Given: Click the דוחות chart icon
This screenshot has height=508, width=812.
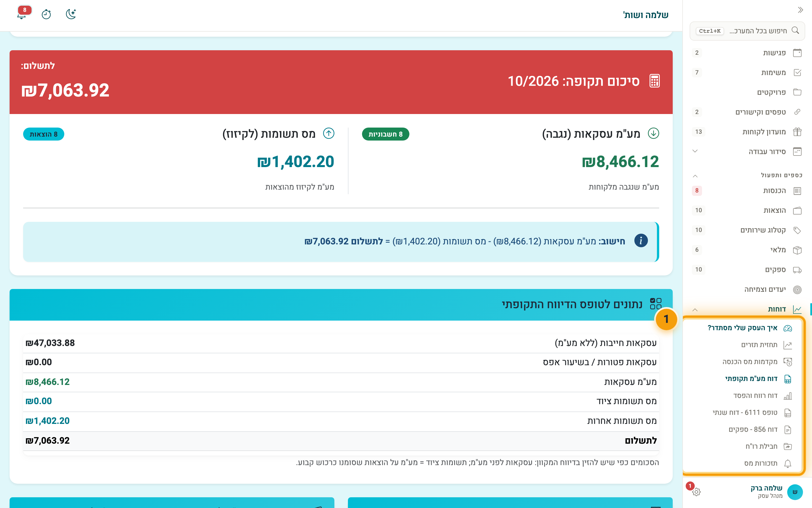Looking at the screenshot, I should 797,309.
